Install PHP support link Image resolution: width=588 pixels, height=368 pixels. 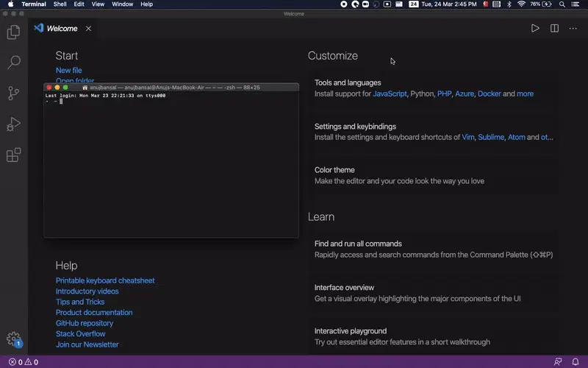coord(444,93)
